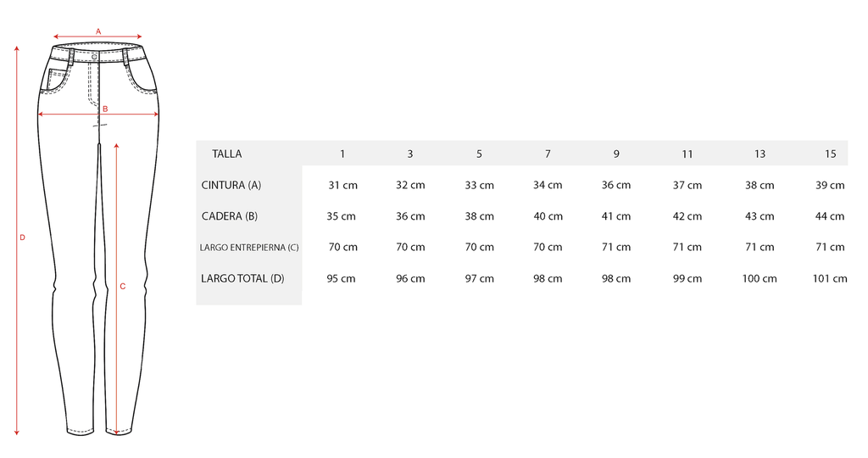Click the 31 cm waist value
Screen dimensions: 868x458
(342, 185)
